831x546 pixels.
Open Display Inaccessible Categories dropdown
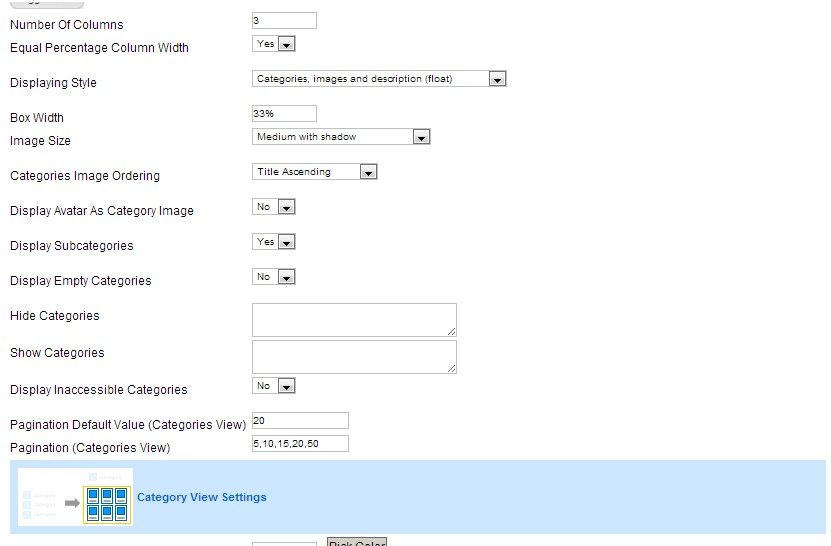274,386
